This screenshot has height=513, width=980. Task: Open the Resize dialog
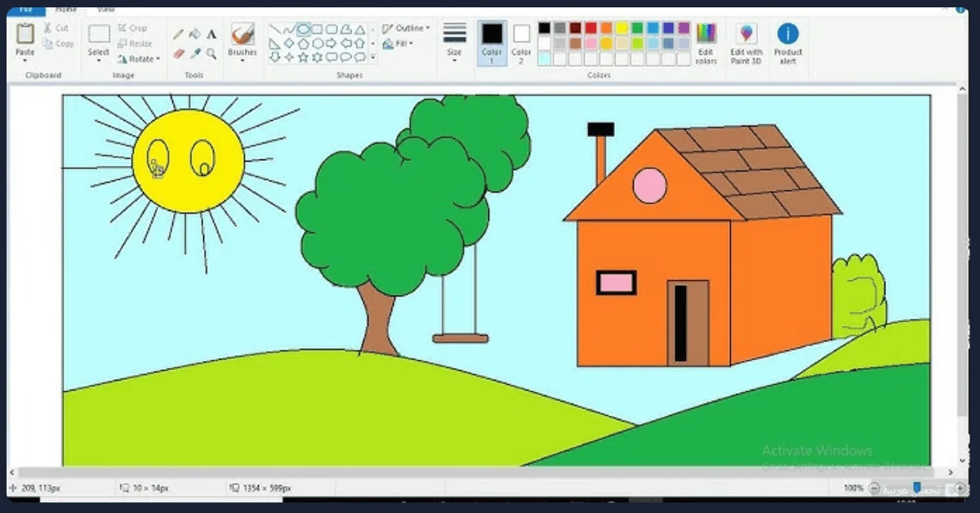[x=135, y=43]
